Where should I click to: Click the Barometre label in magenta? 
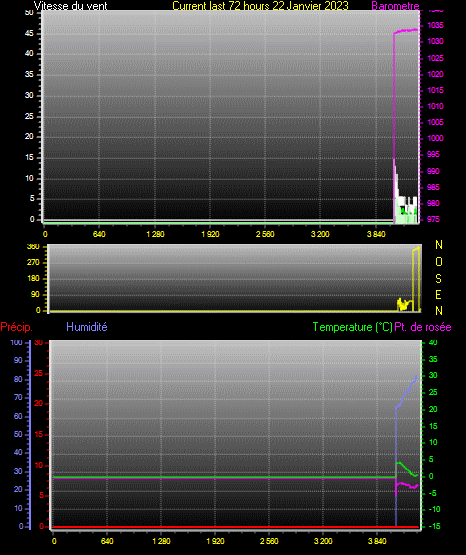395,6
